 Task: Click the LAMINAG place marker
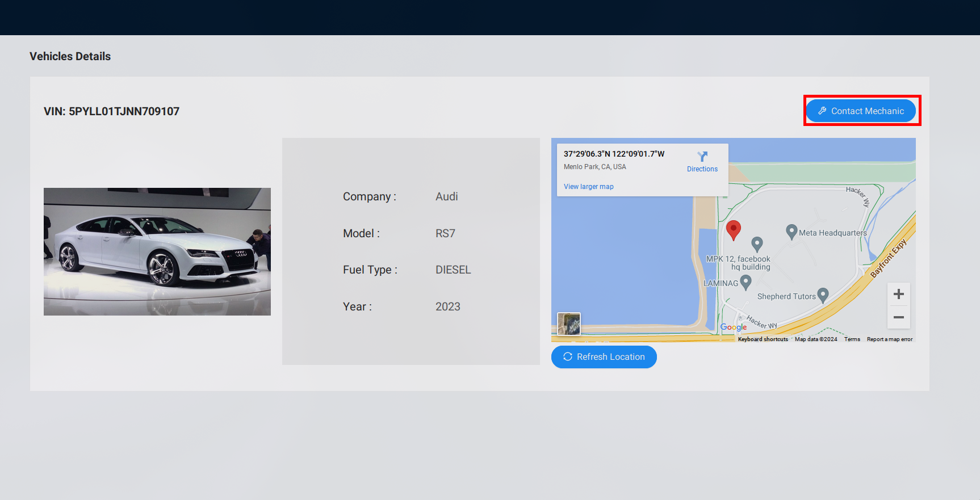[746, 282]
